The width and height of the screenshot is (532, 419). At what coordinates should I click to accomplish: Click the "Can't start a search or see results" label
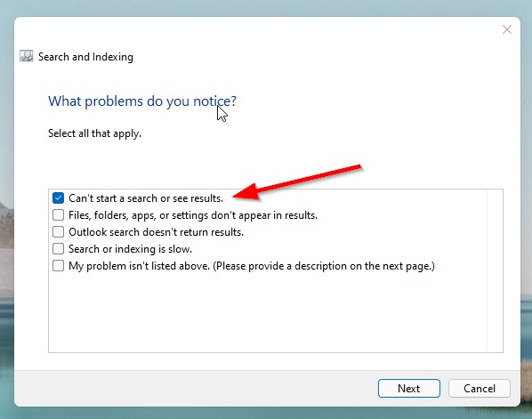[x=146, y=198]
